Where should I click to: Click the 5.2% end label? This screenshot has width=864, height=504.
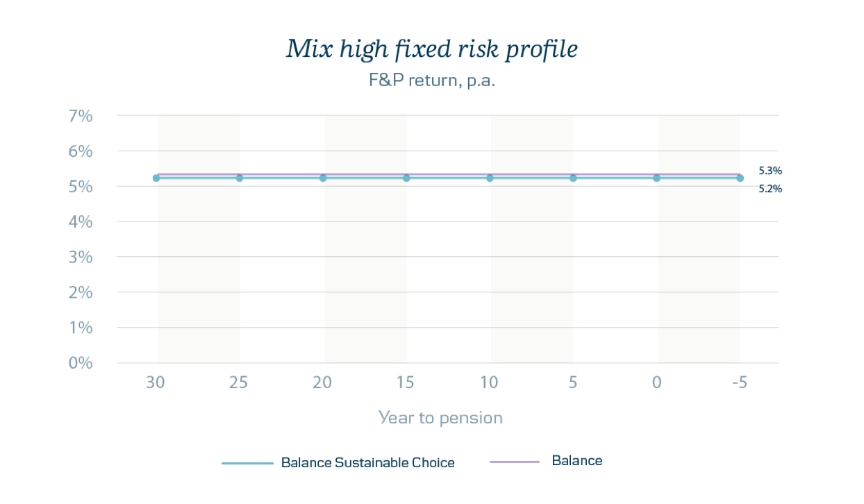pos(770,188)
